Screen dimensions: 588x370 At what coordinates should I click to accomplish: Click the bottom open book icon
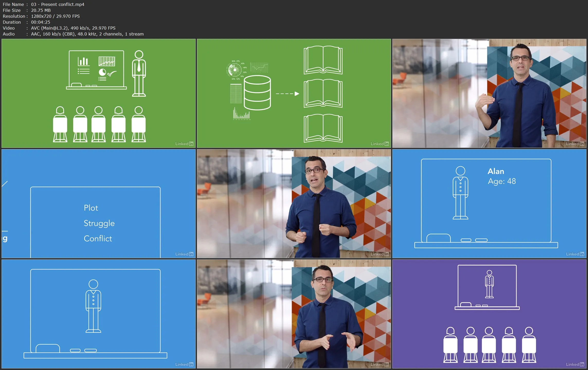click(323, 128)
